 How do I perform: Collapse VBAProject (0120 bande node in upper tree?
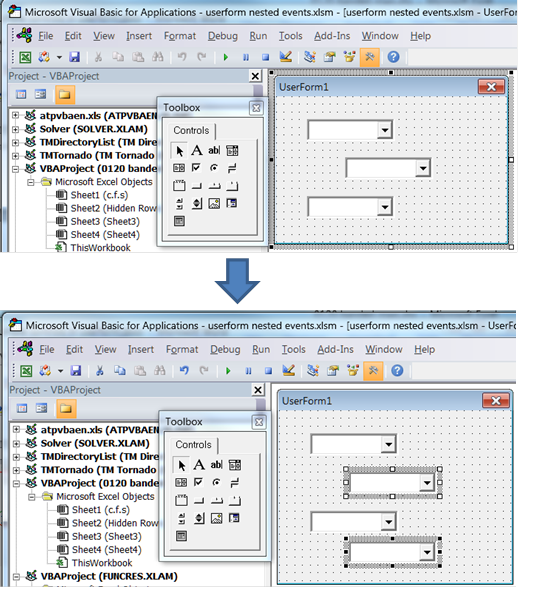[15, 169]
